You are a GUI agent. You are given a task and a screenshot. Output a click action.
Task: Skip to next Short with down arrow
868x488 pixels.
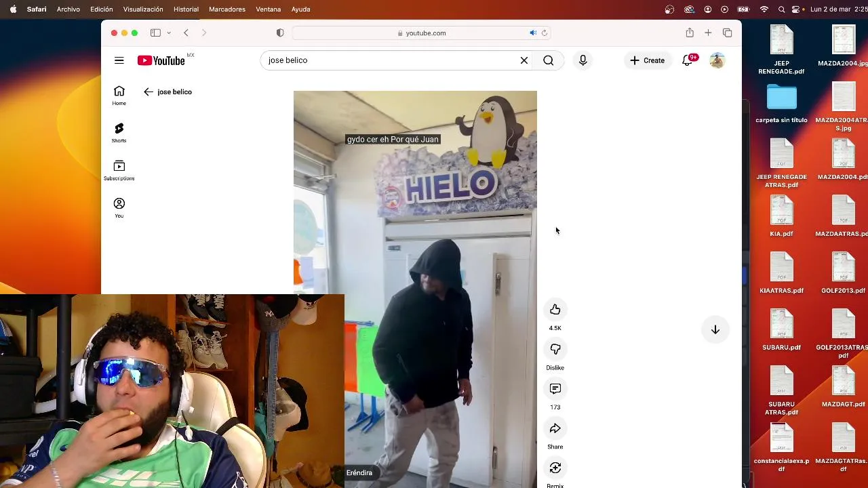715,329
